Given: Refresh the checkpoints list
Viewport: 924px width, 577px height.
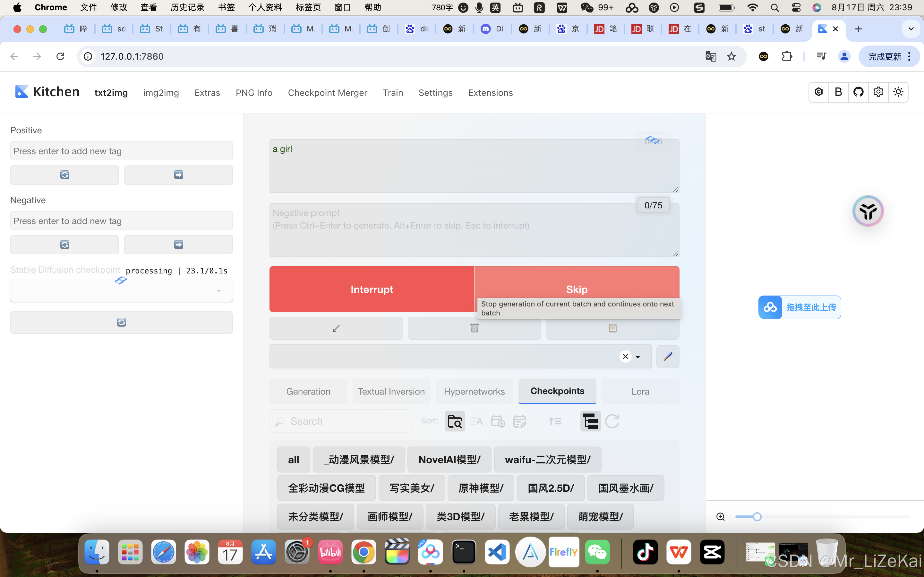Looking at the screenshot, I should [x=612, y=421].
